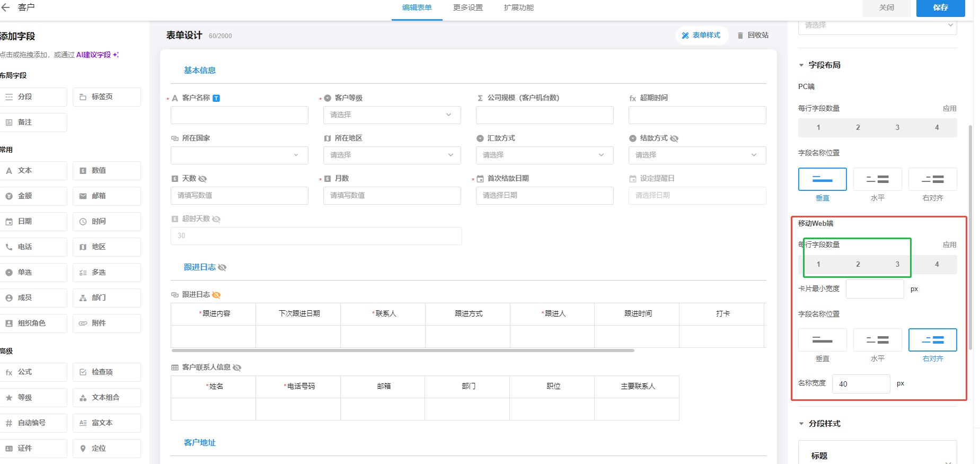The height and width of the screenshot is (464, 980).
Task: Add a 分段 layout field
Action: point(33,97)
